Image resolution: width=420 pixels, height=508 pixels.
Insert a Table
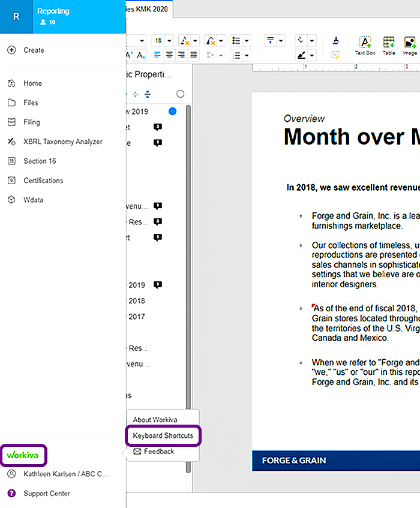click(389, 46)
